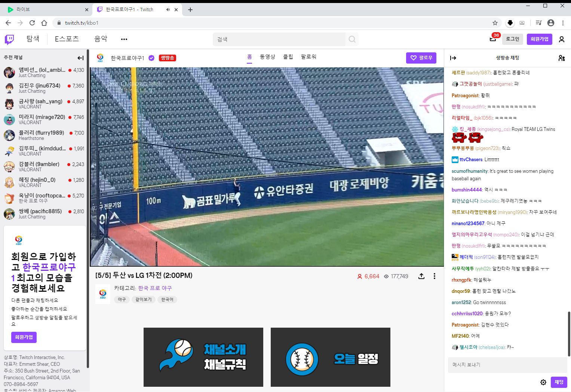Click the purple 회원가입 button in header
The height and width of the screenshot is (392, 571).
tap(539, 39)
